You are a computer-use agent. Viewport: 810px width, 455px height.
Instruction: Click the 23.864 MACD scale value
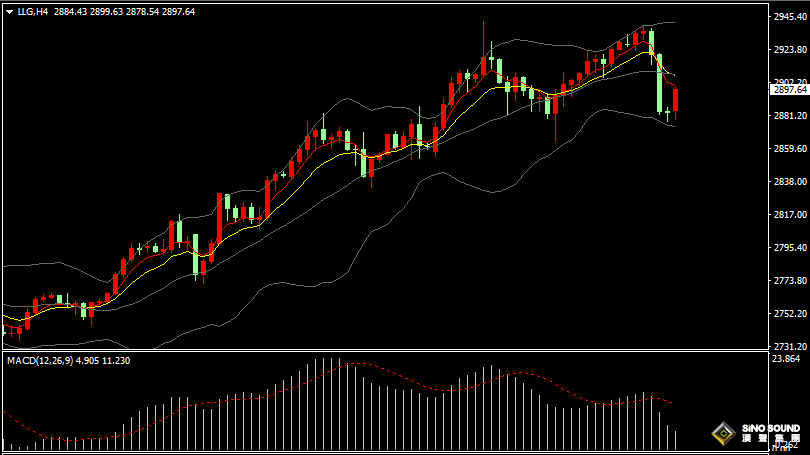pos(788,358)
